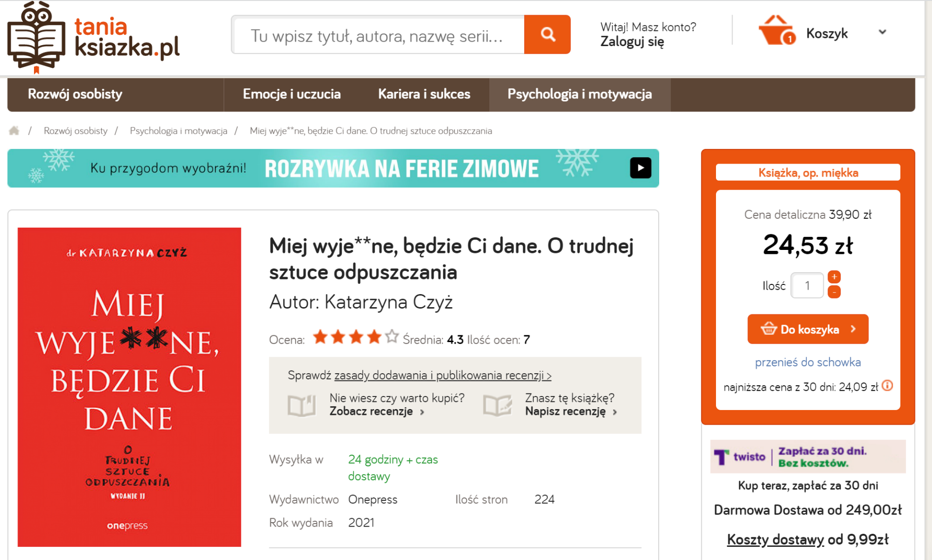Click the red book cover image
Viewport: 932px width, 560px height.
pyautogui.click(x=129, y=387)
